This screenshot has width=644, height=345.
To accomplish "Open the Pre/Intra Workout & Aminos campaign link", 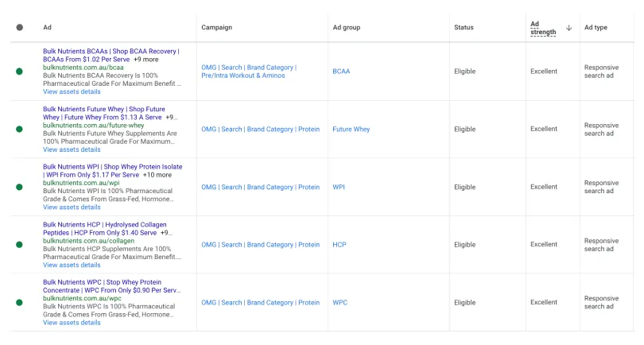I will 249,72.
